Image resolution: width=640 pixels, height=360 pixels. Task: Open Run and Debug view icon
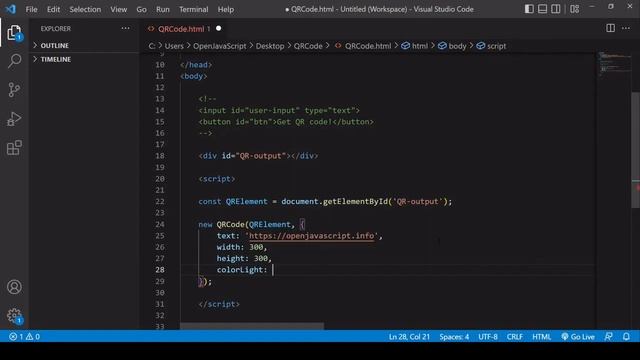pyautogui.click(x=14, y=119)
